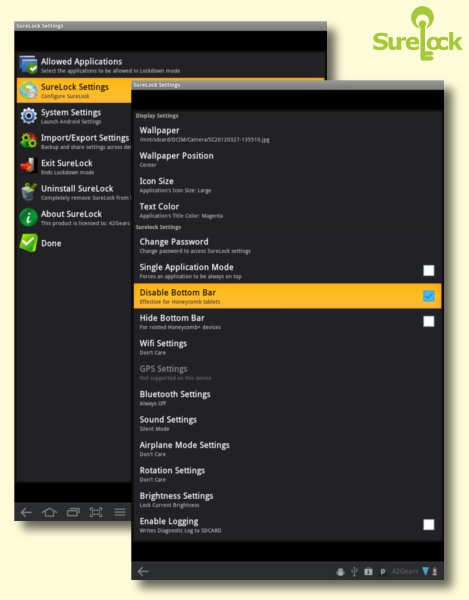The height and width of the screenshot is (600, 469).
Task: Click the Exit SureLock red arrow icon
Action: 28,166
